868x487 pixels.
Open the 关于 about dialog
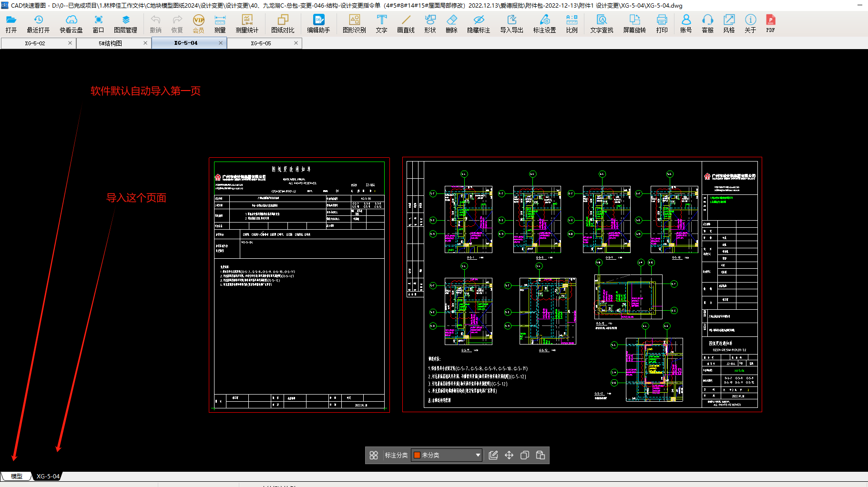click(x=750, y=23)
